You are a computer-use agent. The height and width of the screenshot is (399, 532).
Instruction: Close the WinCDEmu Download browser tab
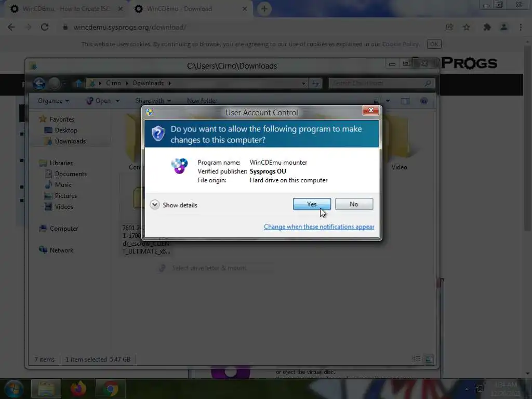(x=244, y=9)
